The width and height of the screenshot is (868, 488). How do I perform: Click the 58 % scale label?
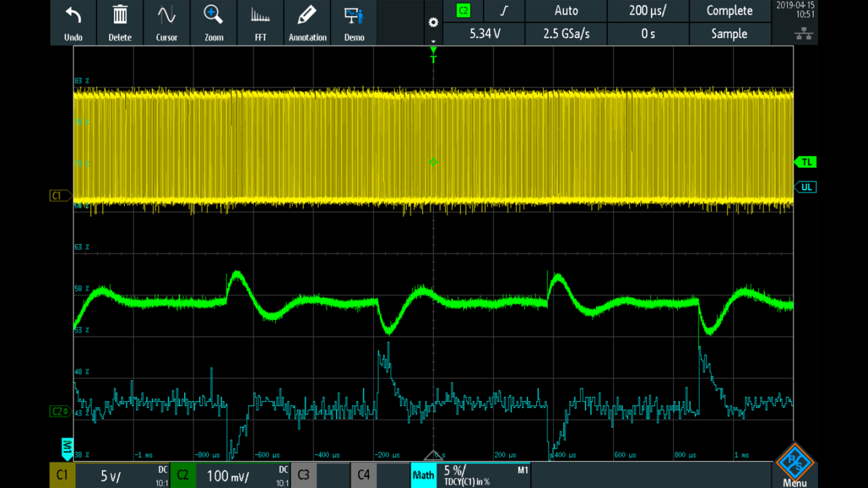81,289
